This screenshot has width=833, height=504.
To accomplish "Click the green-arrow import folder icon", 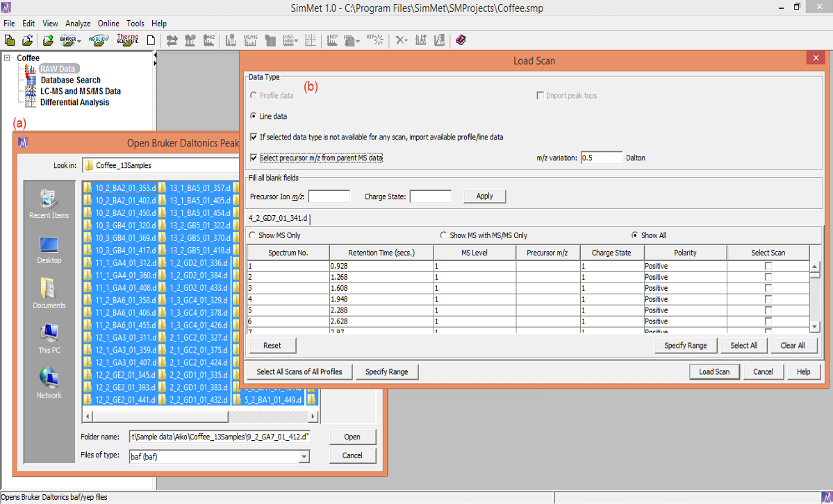I will pos(48,40).
